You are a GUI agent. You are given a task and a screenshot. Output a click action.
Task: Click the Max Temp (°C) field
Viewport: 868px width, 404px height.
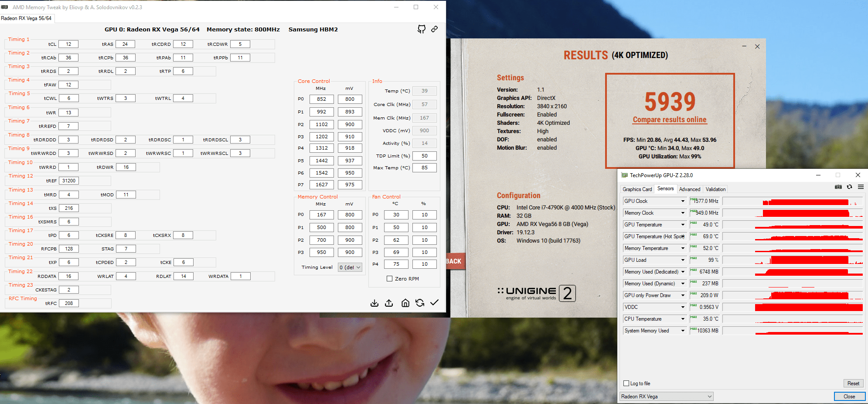[425, 168]
